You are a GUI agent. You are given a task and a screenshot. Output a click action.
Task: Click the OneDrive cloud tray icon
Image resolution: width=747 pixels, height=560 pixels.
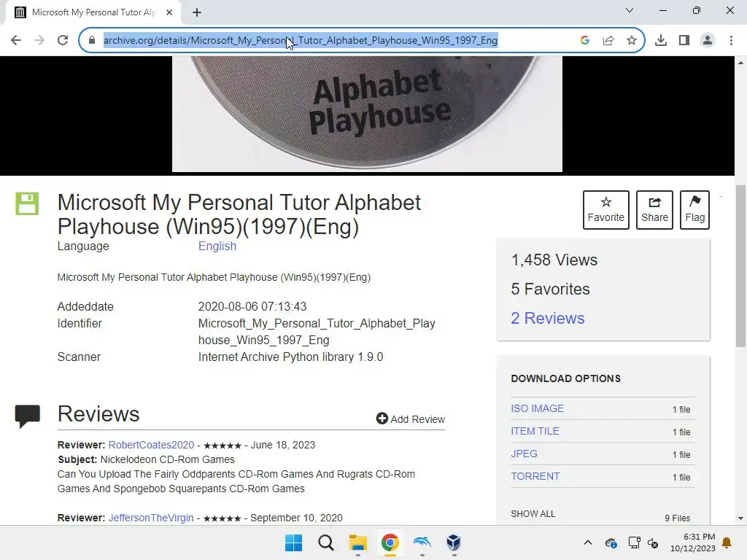pos(611,542)
